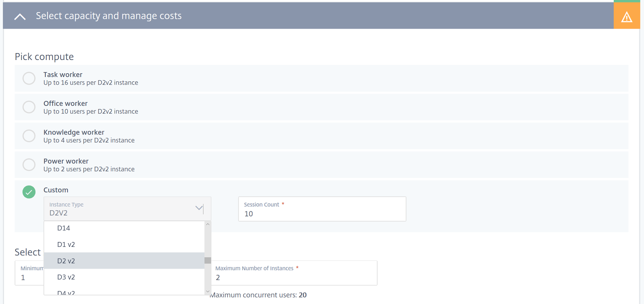Select the Office worker radio button
The width and height of the screenshot is (644, 304).
(x=29, y=107)
